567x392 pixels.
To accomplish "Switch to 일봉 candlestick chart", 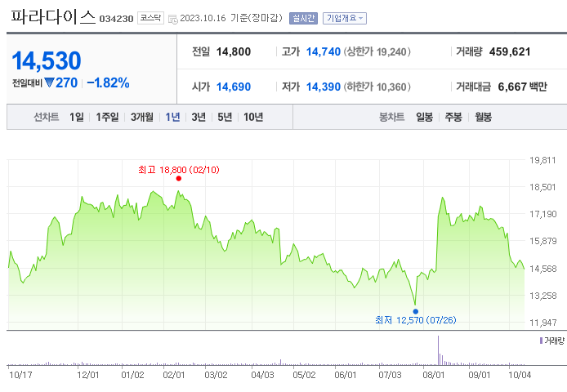I will [x=424, y=117].
